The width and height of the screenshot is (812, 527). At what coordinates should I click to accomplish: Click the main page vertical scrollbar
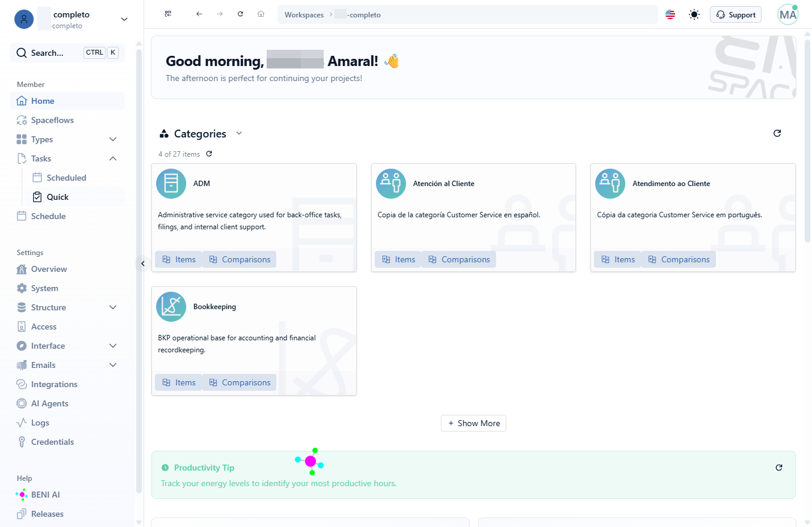tap(808, 138)
